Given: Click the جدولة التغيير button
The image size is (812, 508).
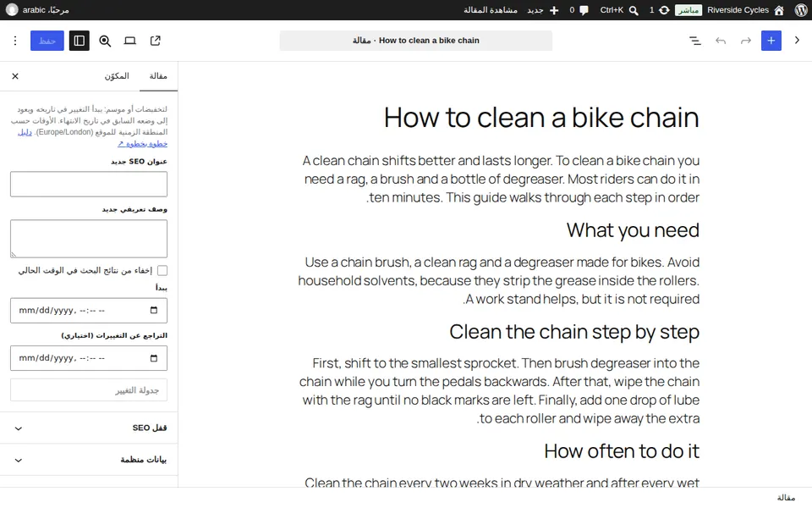Looking at the screenshot, I should [89, 389].
